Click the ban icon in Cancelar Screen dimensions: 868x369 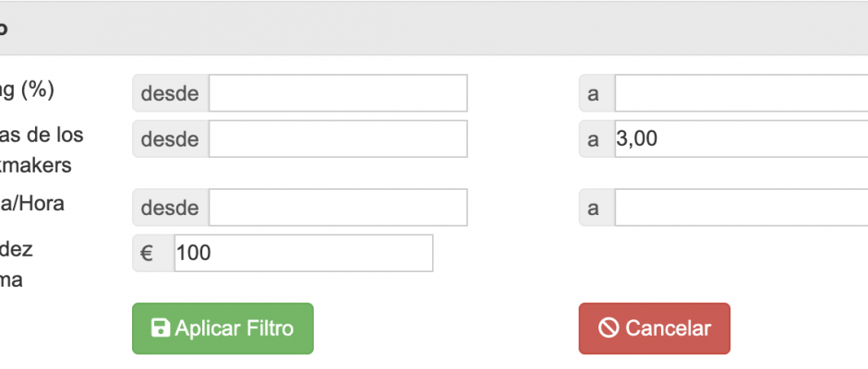608,328
